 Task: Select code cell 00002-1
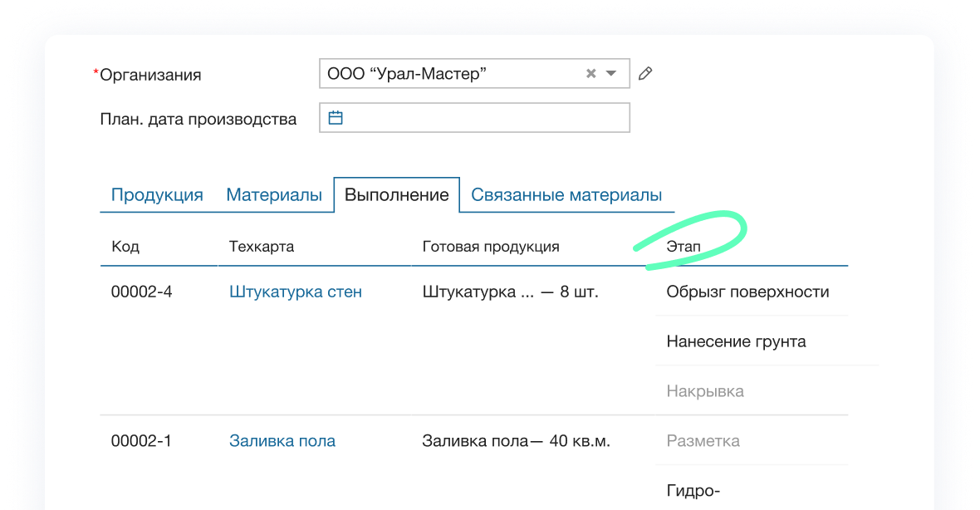click(141, 441)
